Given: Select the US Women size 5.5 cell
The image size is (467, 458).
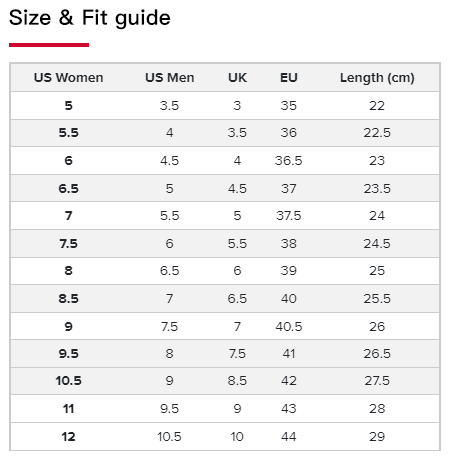Looking at the screenshot, I should pos(68,133).
